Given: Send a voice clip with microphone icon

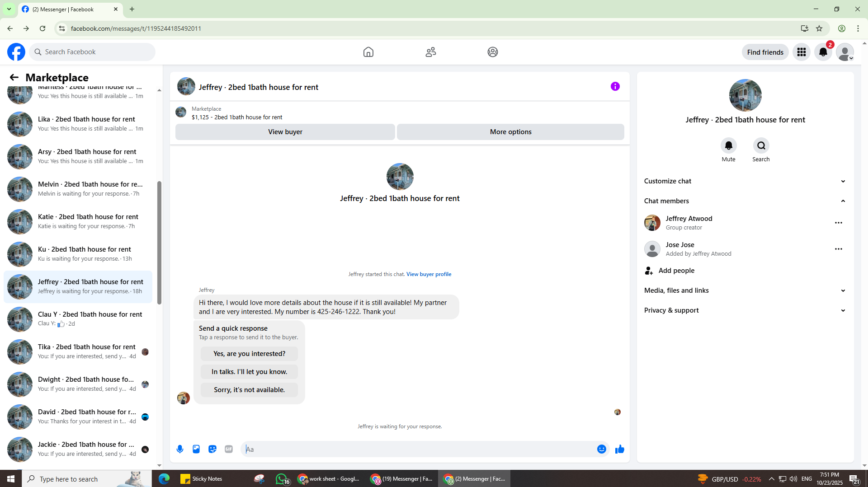Looking at the screenshot, I should (x=180, y=449).
